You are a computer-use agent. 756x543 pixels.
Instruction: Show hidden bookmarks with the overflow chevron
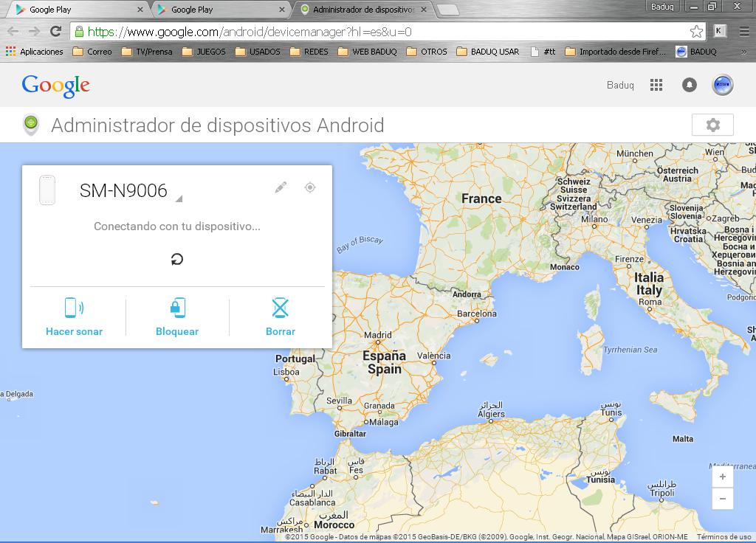coord(745,52)
